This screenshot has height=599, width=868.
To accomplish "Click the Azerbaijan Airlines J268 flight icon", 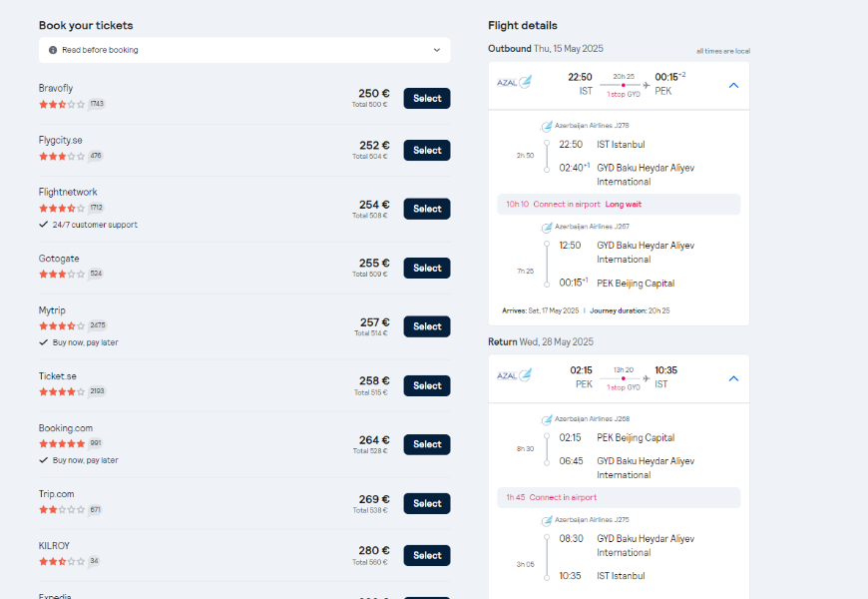I will (547, 419).
